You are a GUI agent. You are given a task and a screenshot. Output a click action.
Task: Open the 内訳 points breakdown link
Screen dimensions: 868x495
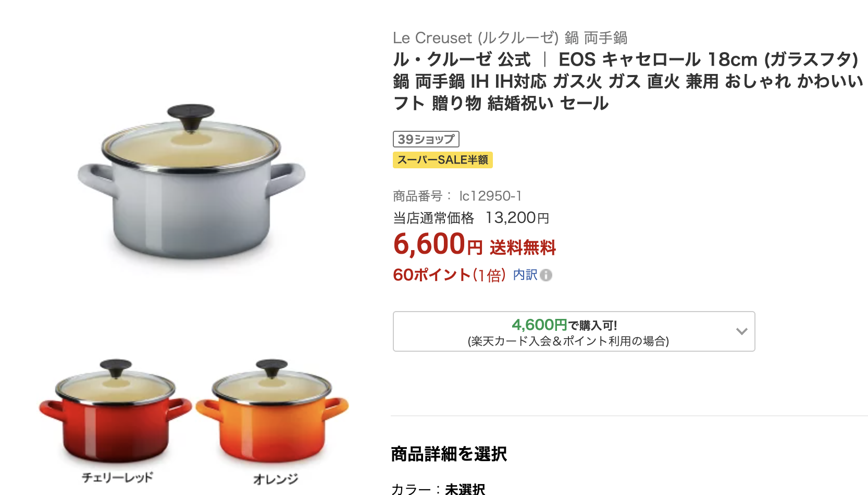[x=525, y=275]
